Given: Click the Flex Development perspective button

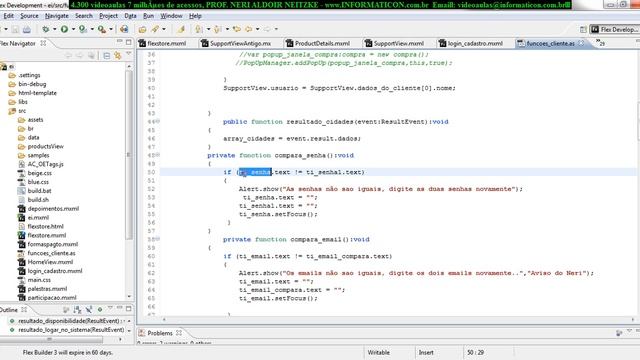Looking at the screenshot, I should 615,29.
